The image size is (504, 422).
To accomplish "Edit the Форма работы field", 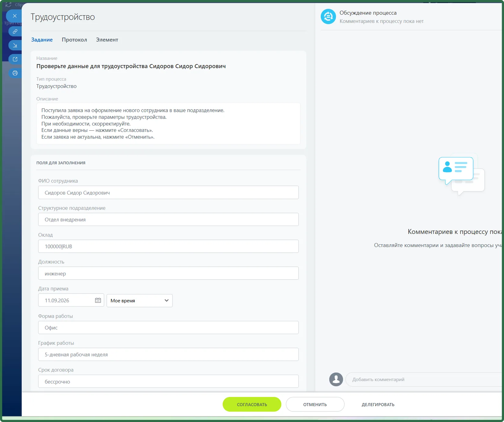I will (x=168, y=328).
